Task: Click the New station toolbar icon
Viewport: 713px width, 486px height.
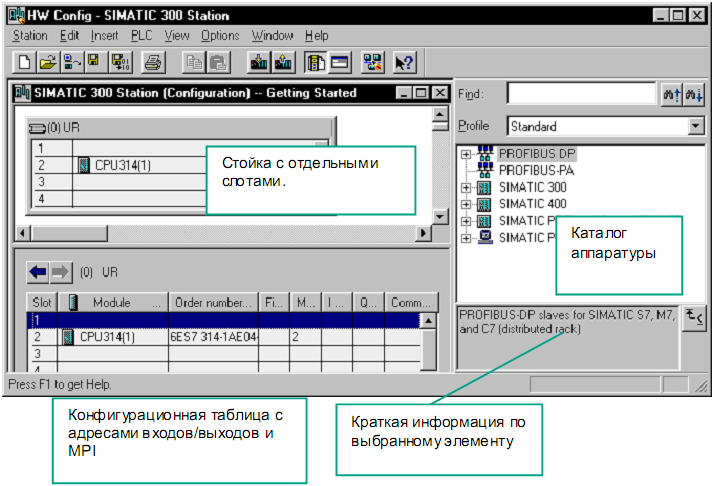Action: click(x=24, y=62)
